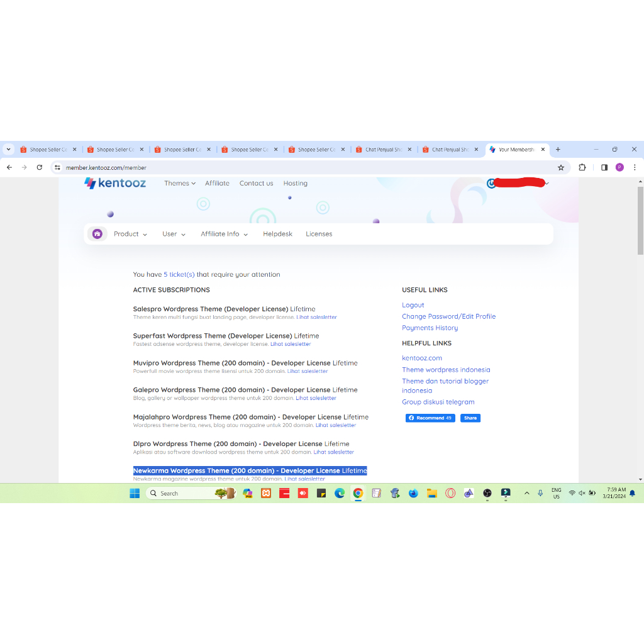Click the purple home icon button
Screen dimensions: 644x644
[x=97, y=234]
